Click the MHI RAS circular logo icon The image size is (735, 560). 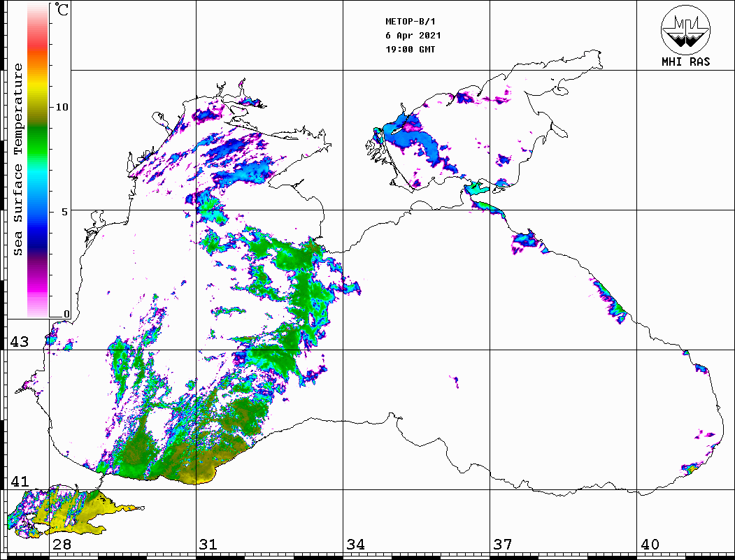685,29
